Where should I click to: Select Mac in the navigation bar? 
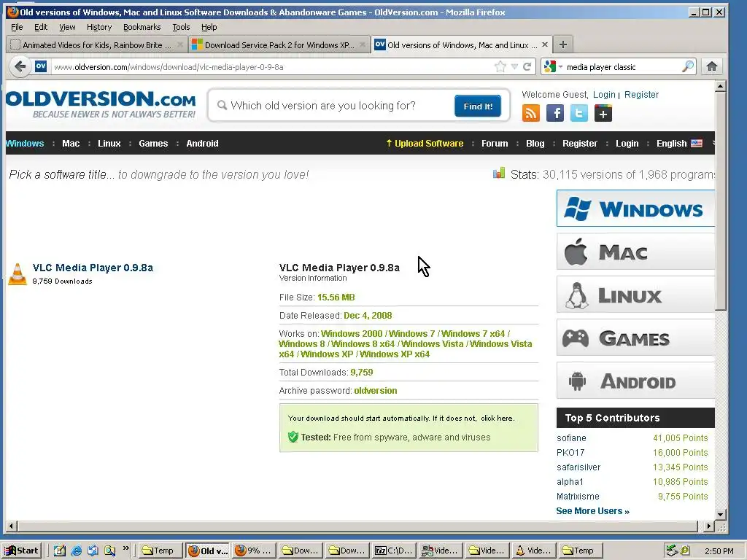pos(71,144)
